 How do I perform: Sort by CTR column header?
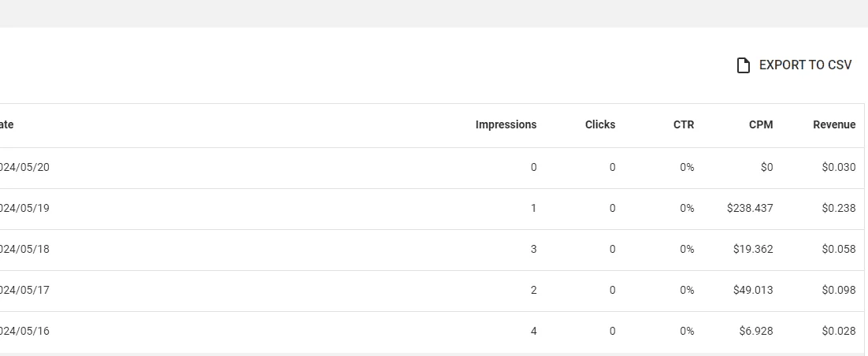coord(684,124)
